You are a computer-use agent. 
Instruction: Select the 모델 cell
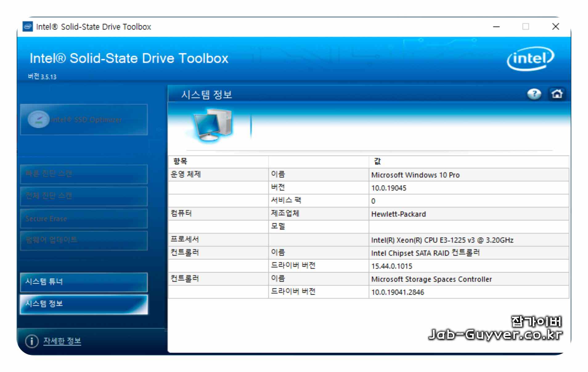coord(319,227)
